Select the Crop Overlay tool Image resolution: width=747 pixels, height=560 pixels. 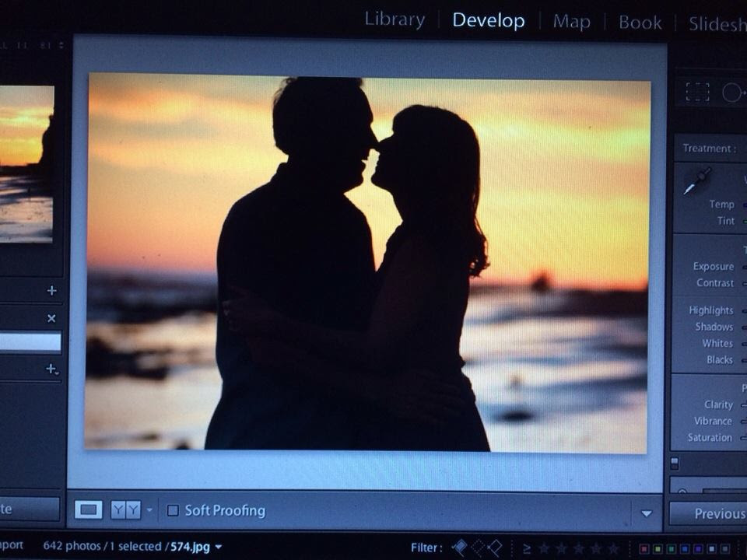pos(697,92)
